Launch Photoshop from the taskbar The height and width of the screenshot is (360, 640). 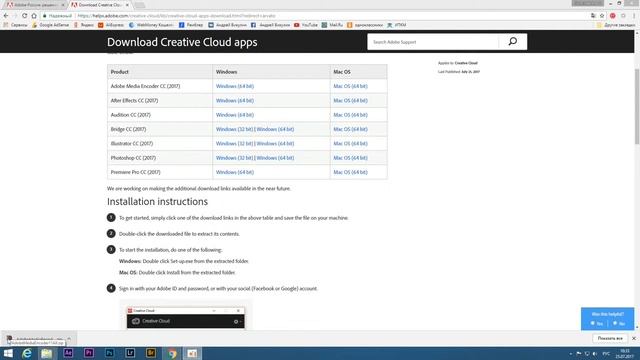(109, 353)
